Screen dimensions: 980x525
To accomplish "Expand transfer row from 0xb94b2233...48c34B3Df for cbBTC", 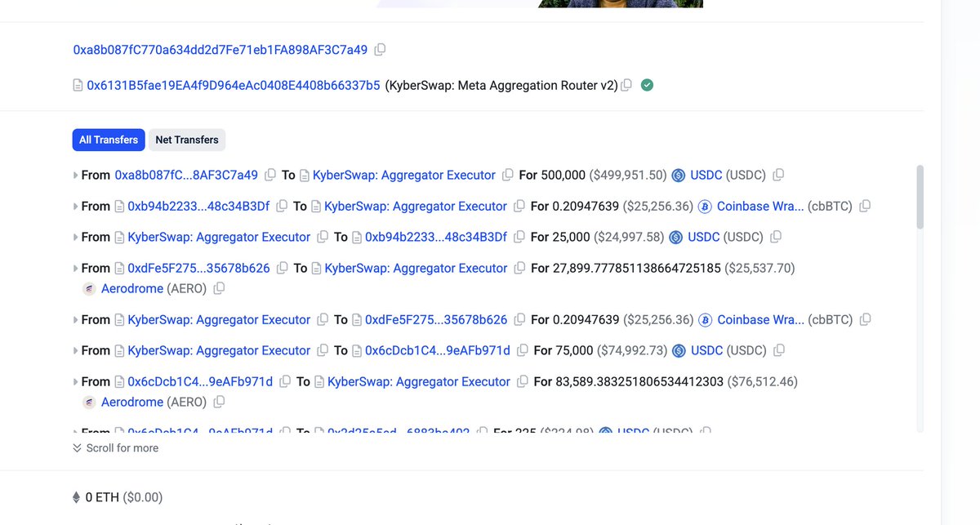I will tap(75, 206).
